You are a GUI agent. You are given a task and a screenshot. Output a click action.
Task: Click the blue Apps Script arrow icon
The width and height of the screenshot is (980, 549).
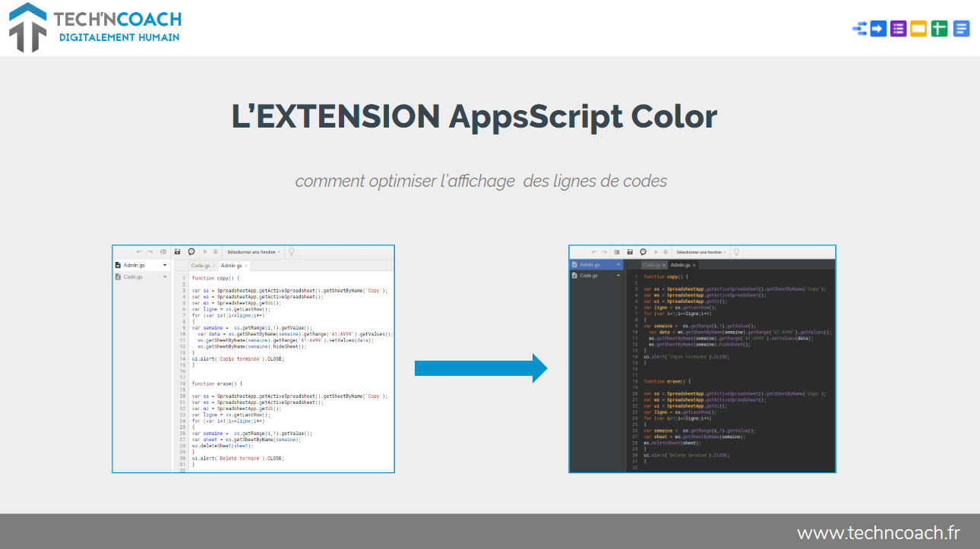click(x=878, y=29)
